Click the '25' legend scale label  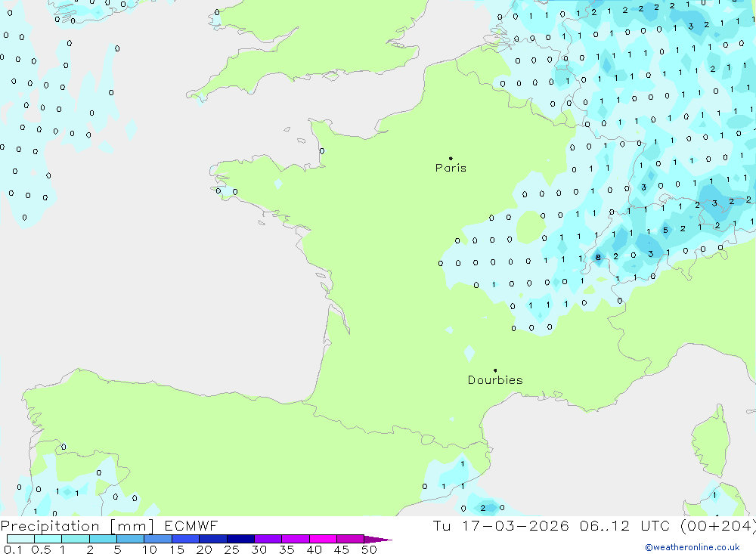tap(232, 549)
